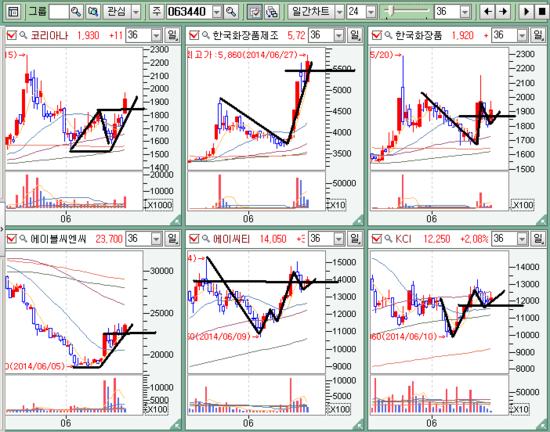Toggle checkbox on 에이블씨엔씨 chart
The height and width of the screenshot is (432, 550).
12,239
